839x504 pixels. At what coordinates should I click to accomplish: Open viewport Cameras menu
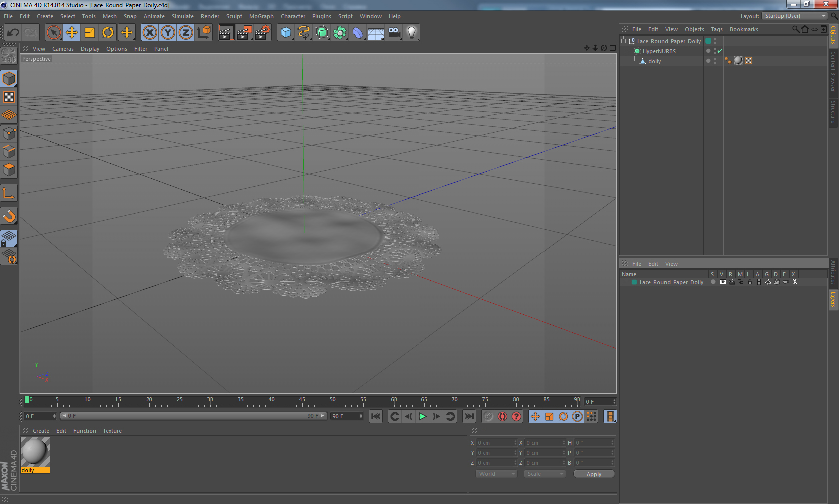point(63,49)
